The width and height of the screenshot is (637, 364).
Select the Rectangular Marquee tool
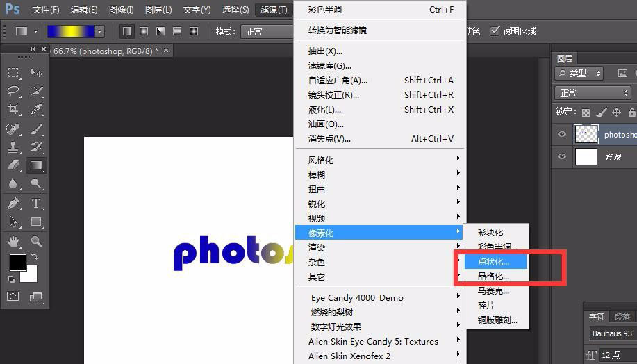13,73
